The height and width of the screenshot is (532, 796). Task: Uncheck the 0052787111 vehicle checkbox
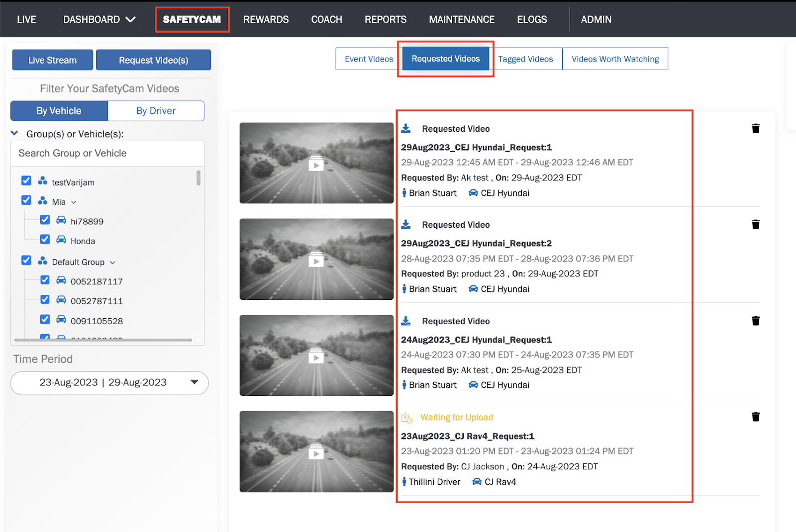pyautogui.click(x=45, y=300)
